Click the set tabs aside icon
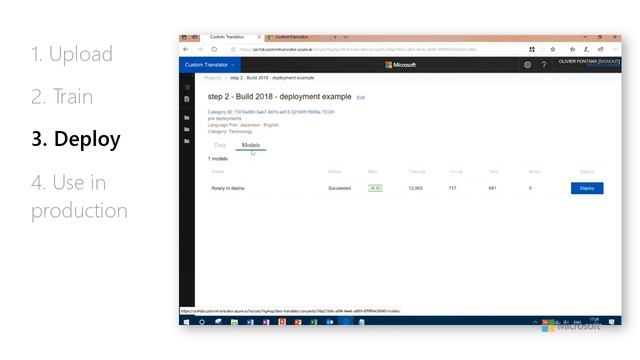 click(x=194, y=37)
